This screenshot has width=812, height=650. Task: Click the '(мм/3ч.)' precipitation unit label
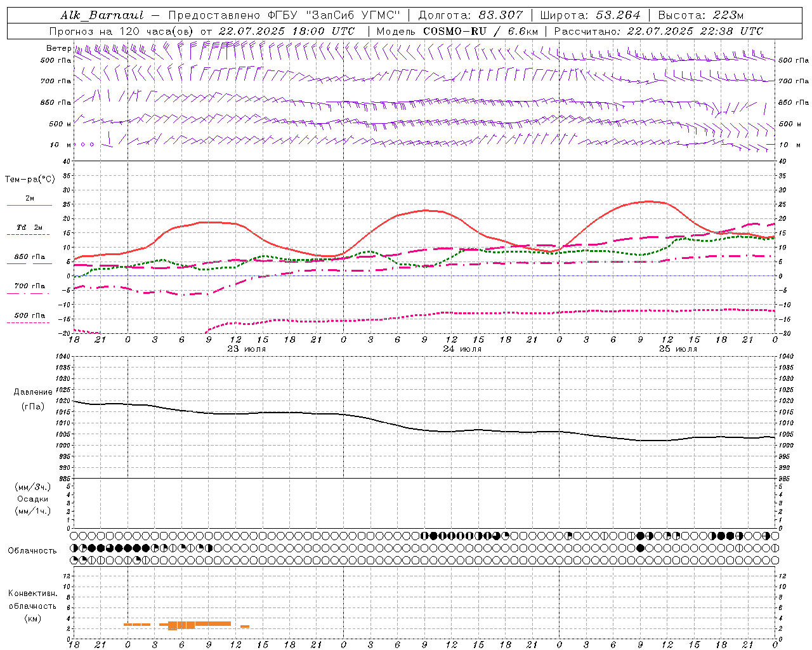(32, 487)
